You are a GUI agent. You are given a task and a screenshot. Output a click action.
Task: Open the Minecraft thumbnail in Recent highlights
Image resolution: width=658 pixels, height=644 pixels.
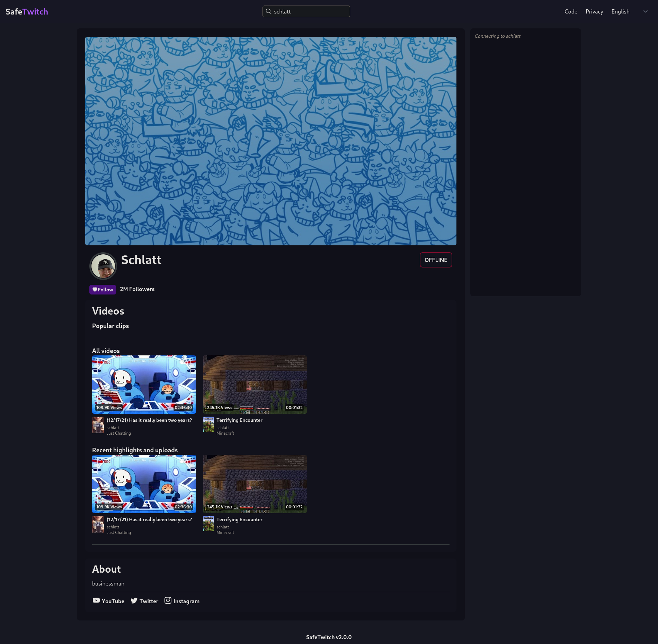click(255, 484)
